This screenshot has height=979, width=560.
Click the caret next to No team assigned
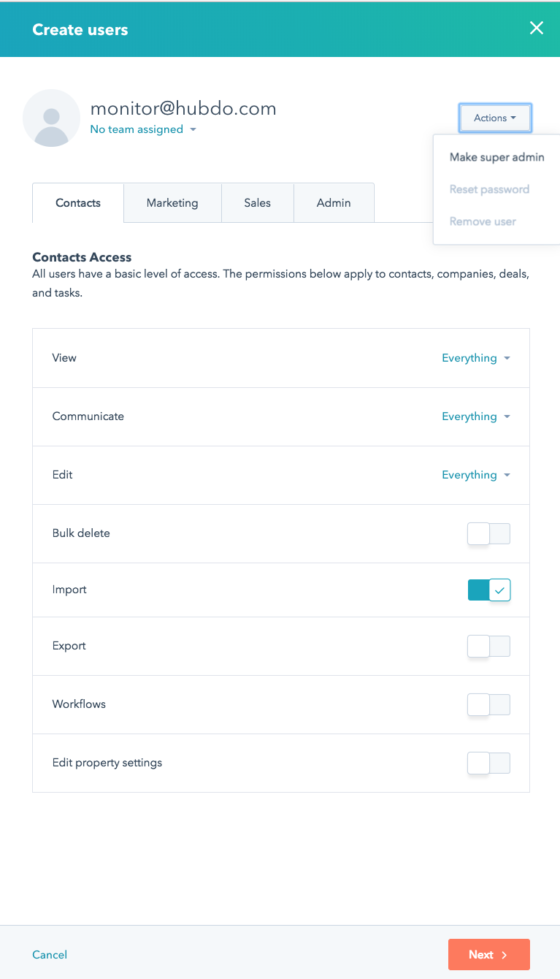193,129
